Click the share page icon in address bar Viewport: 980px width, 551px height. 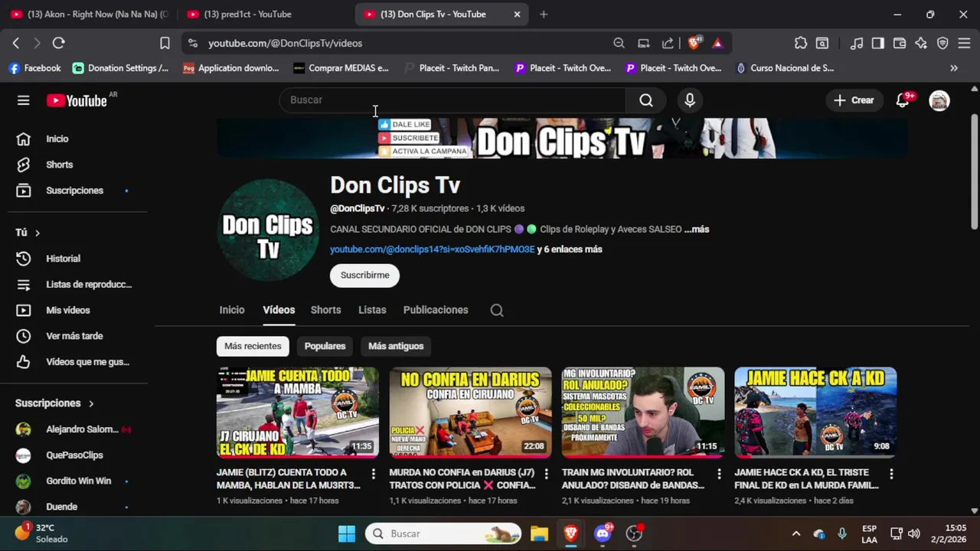pyautogui.click(x=668, y=44)
